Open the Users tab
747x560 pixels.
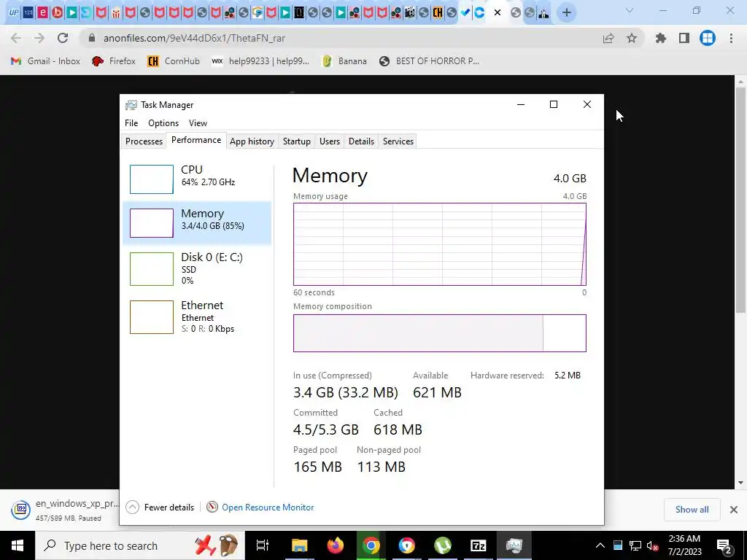pyautogui.click(x=330, y=141)
